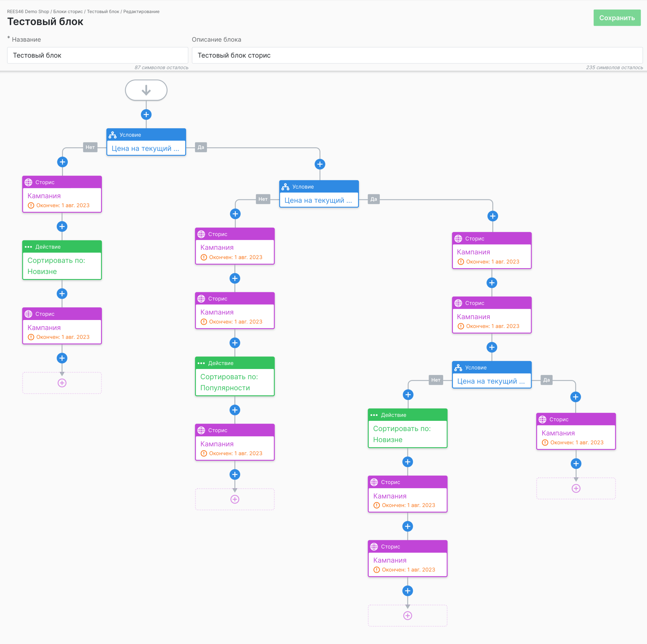
Task: Click blue plus above 'Сортировать по: Популярности' action
Action: click(235, 343)
